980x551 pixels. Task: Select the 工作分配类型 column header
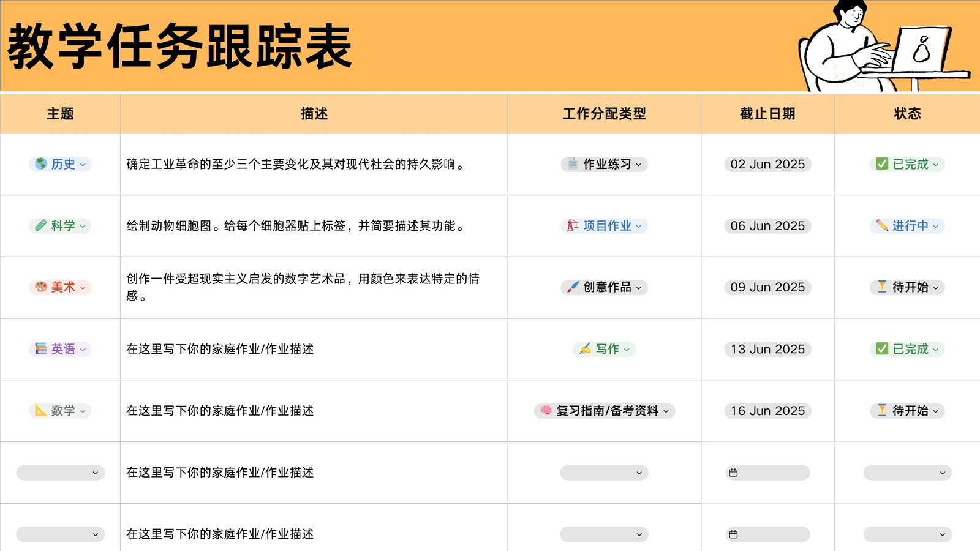tap(605, 114)
